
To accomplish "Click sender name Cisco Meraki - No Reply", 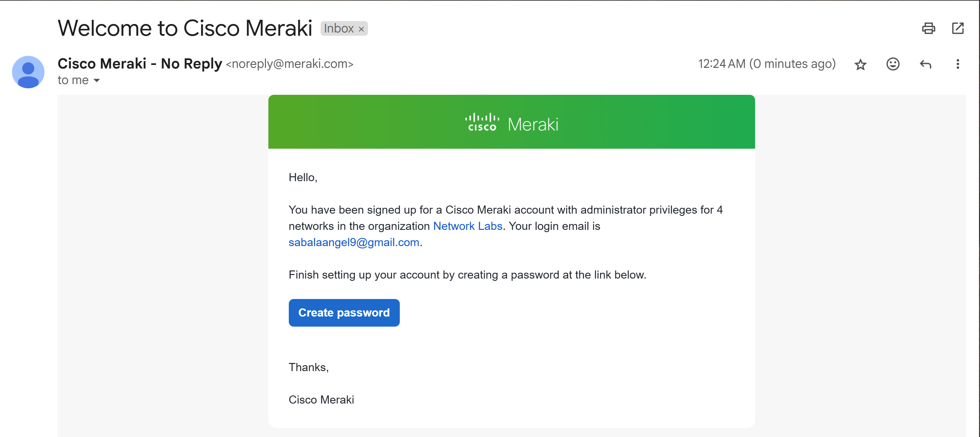I will tap(140, 64).
